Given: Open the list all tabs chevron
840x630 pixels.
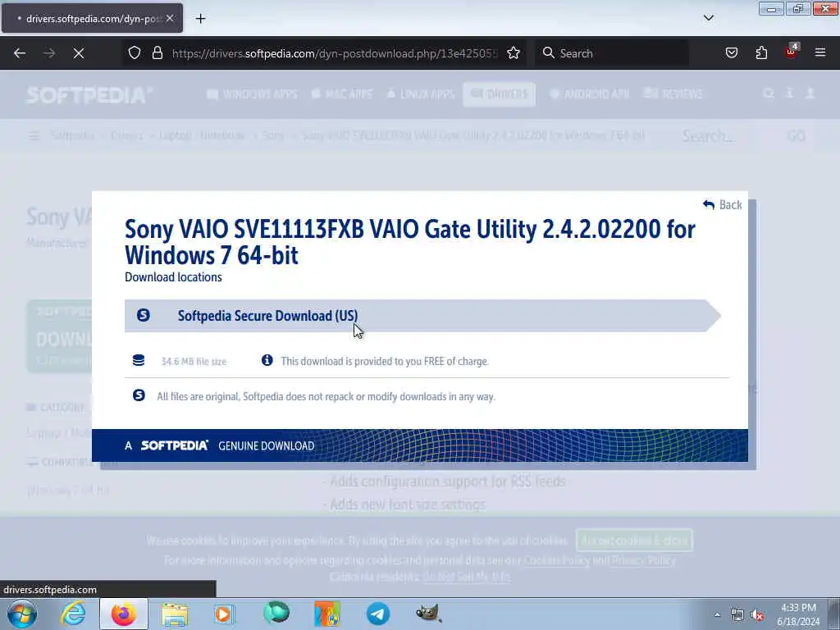Looking at the screenshot, I should [708, 18].
